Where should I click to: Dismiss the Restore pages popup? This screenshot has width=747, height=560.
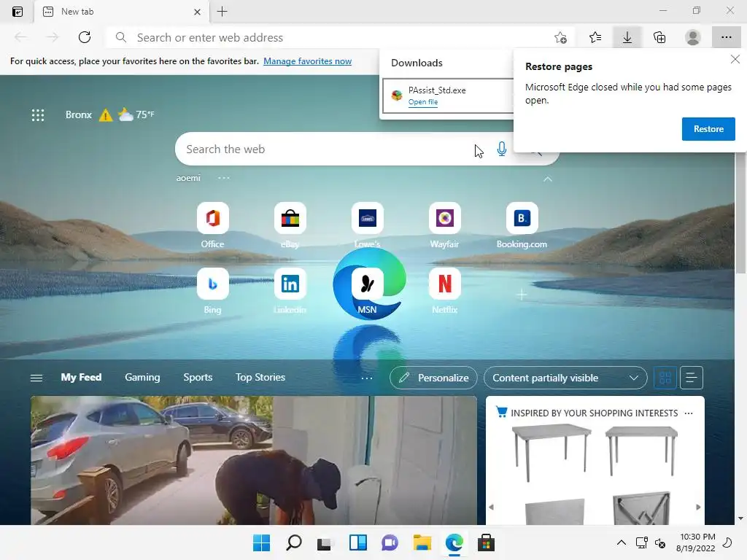click(x=735, y=59)
